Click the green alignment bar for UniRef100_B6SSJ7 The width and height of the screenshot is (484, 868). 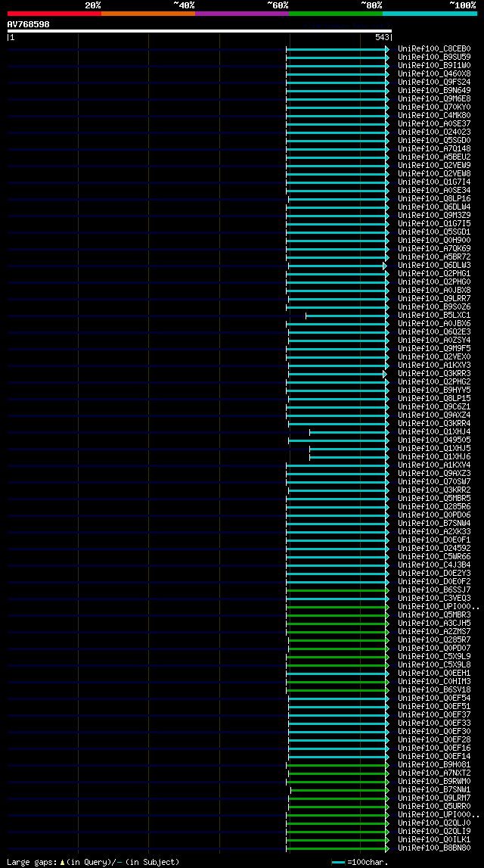(337, 590)
